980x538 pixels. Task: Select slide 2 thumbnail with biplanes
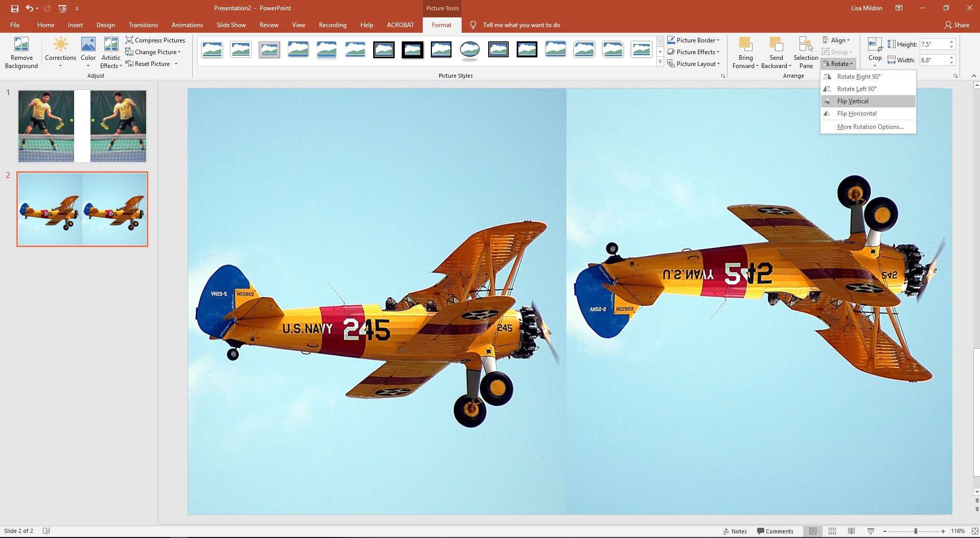coord(82,209)
